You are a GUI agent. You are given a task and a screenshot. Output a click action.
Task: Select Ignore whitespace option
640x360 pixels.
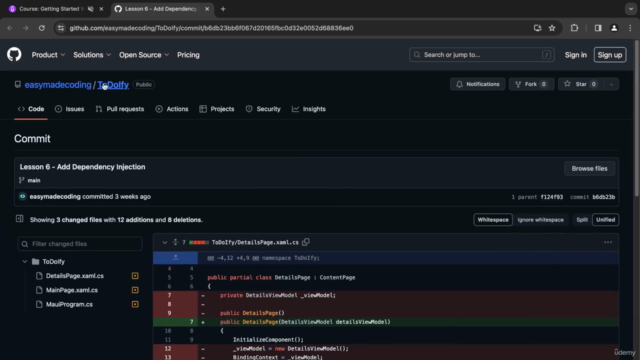pos(540,220)
